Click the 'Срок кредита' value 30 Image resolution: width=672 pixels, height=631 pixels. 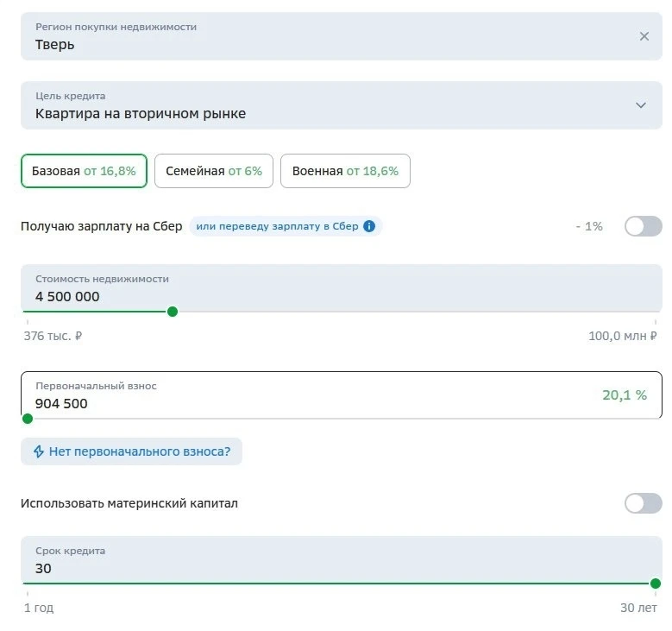click(43, 568)
